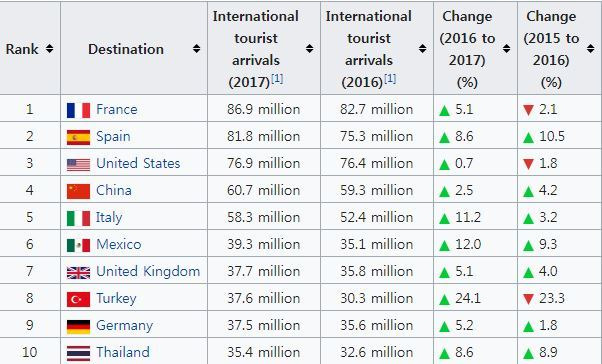Open the China article link
Image resolution: width=602 pixels, height=364 pixels.
[x=114, y=190]
